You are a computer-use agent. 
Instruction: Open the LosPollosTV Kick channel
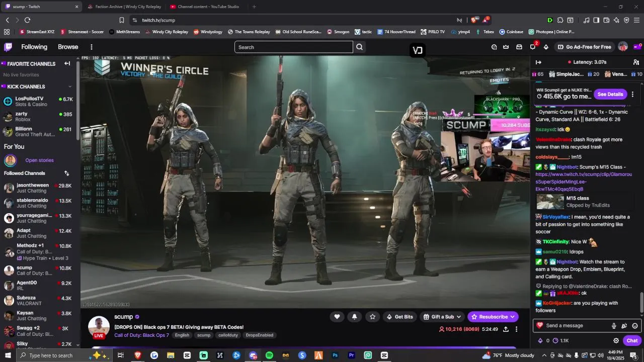pyautogui.click(x=38, y=101)
